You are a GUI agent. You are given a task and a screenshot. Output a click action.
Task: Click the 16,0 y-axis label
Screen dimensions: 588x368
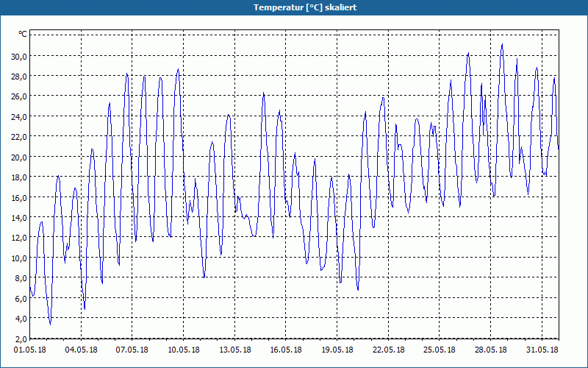pos(19,197)
